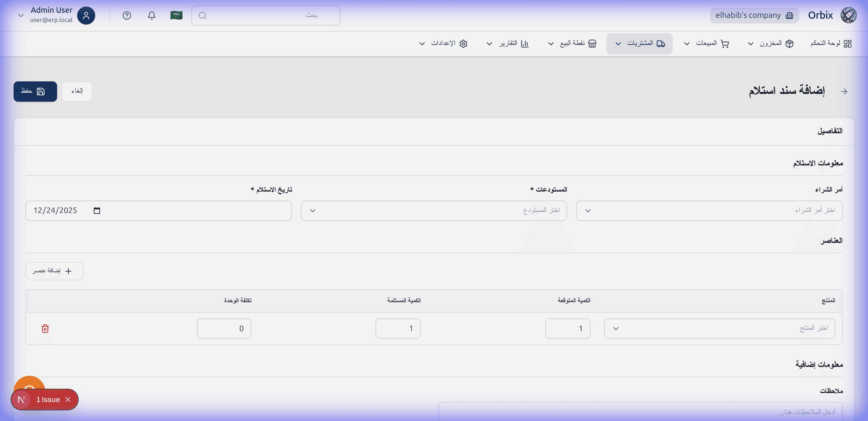This screenshot has height=421, width=868.
Task: Click the إضافة عنصر add item button
Action: [54, 271]
